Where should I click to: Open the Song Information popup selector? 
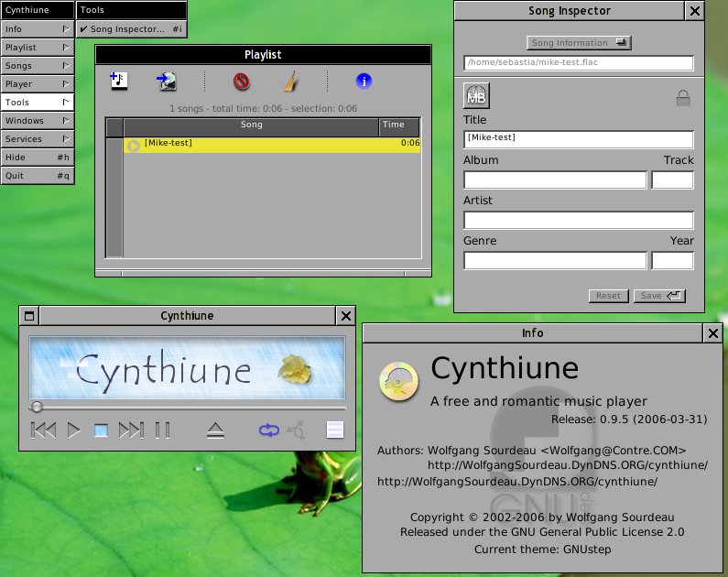(579, 43)
